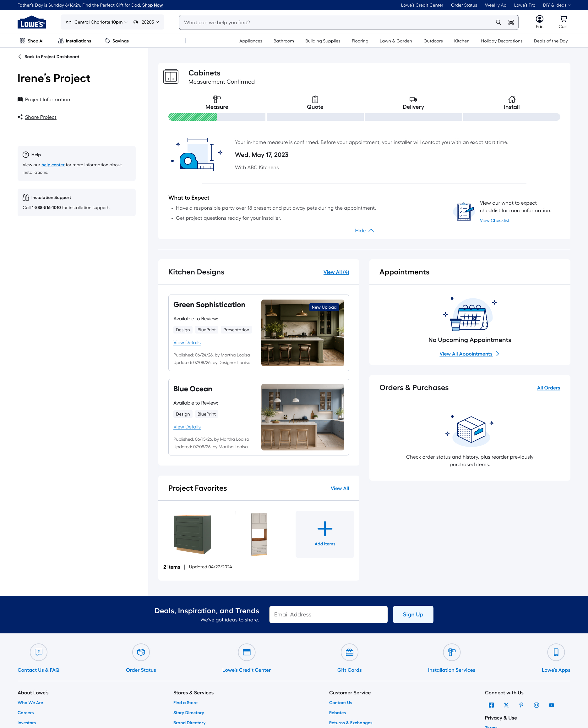Open DIY & Ideas dropdown
Viewport: 588px width, 728px height.
tap(557, 5)
